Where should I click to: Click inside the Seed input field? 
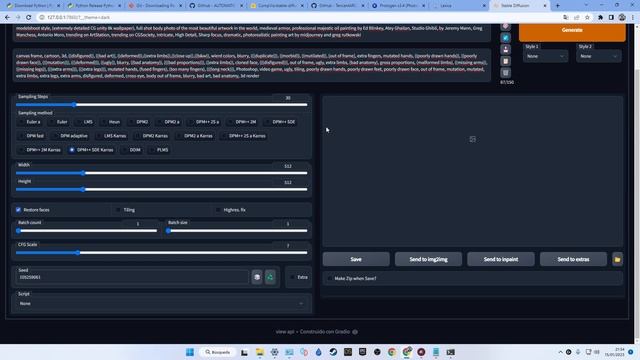[x=132, y=277]
